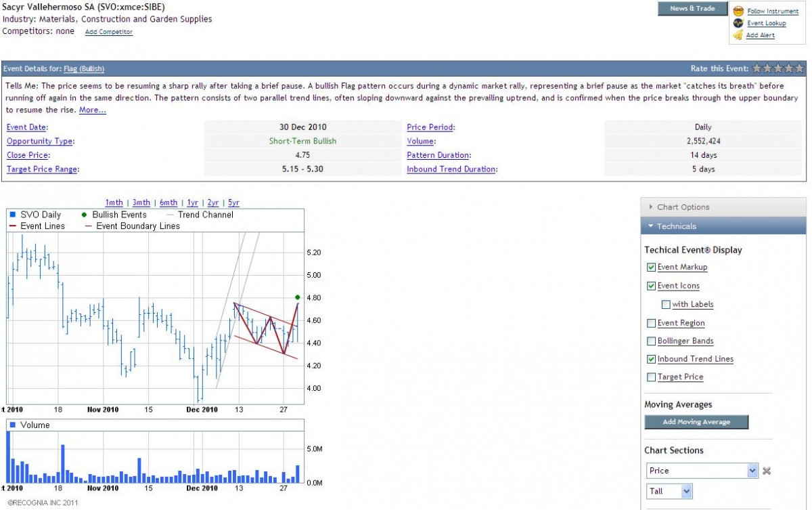
Task: Open the Price Period link
Action: [430, 127]
